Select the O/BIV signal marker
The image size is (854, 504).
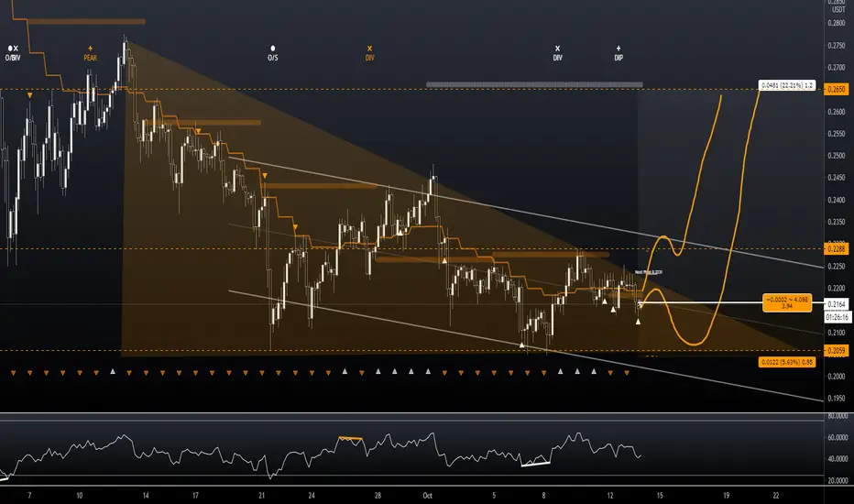coord(13,53)
